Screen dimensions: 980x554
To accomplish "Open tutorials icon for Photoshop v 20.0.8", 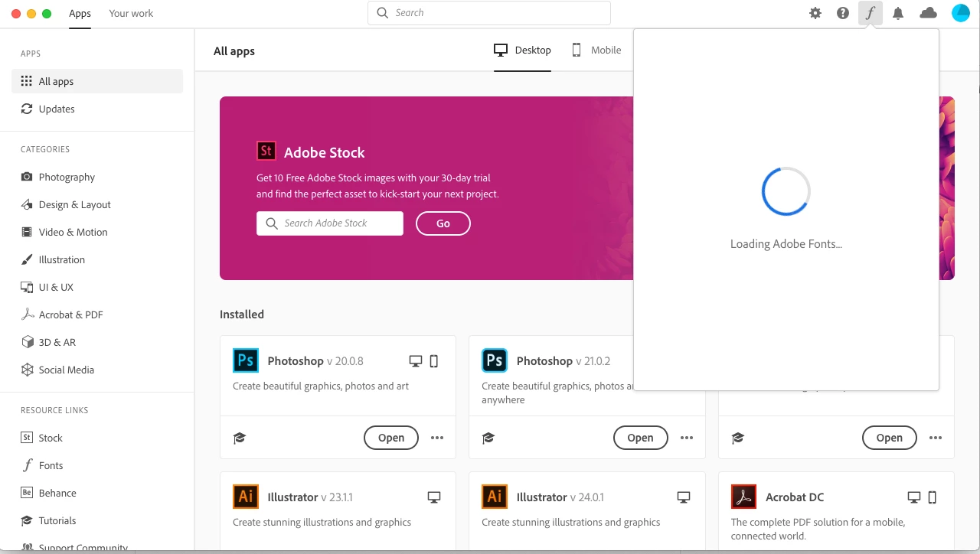I will click(240, 438).
